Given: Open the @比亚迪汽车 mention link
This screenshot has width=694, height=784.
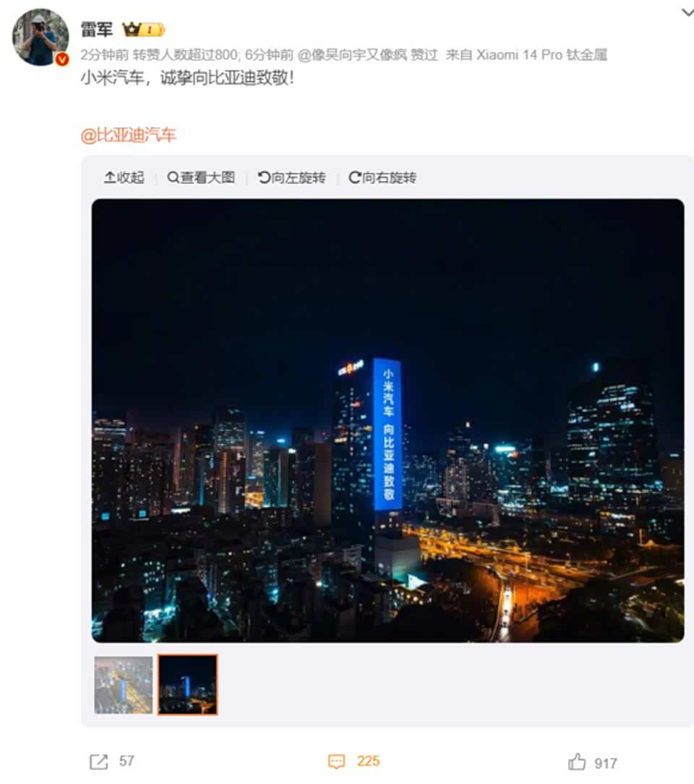Looking at the screenshot, I should [129, 135].
